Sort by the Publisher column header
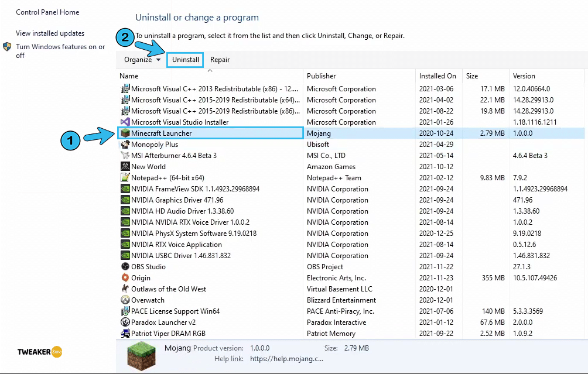588x374 pixels. pyautogui.click(x=322, y=76)
